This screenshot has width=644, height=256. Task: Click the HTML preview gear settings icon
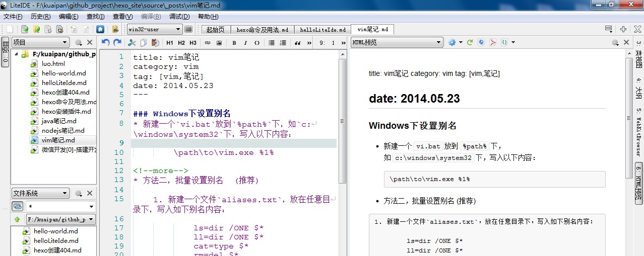click(452, 43)
